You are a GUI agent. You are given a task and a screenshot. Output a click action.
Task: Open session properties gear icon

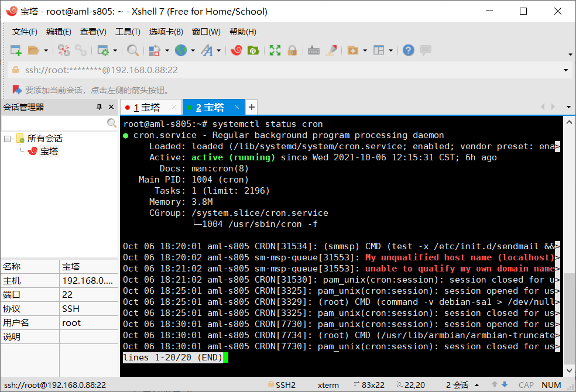point(103,50)
